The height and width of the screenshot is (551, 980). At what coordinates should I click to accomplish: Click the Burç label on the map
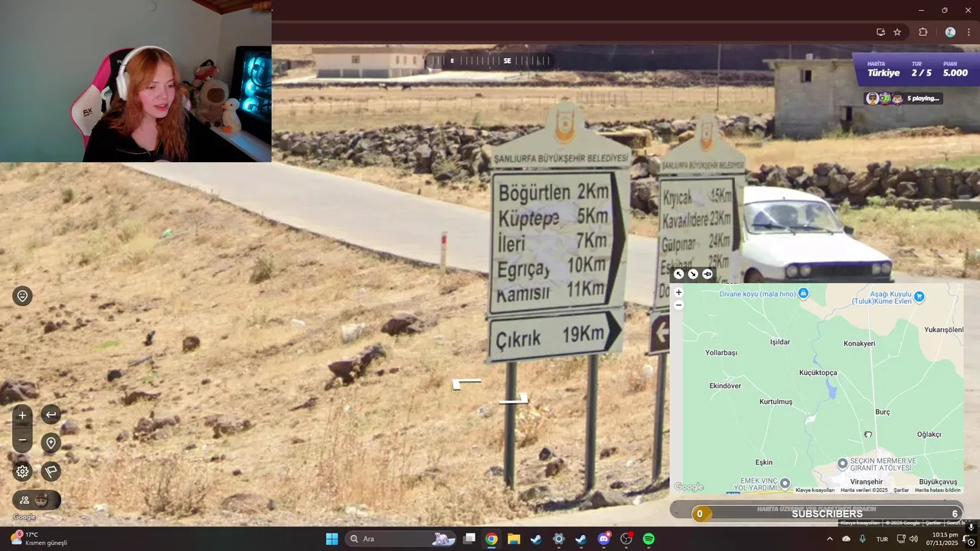(x=883, y=412)
